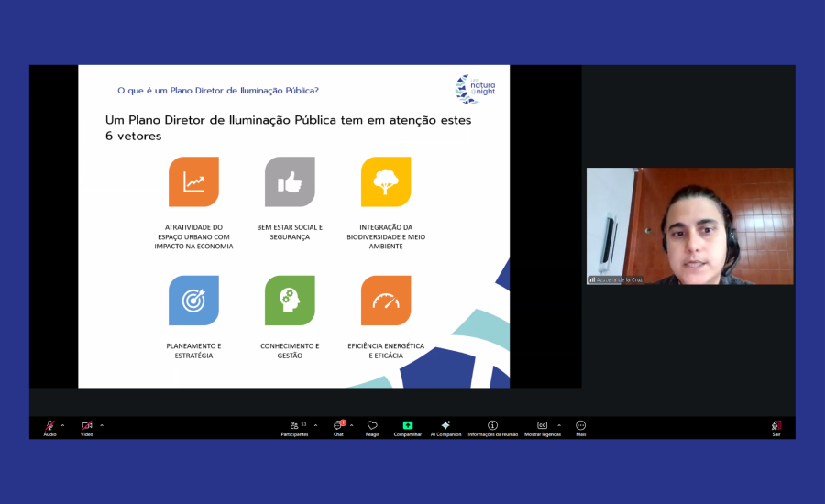This screenshot has height=504, width=825.
Task: Click the green Conhecimento e Gestão icon
Action: tap(290, 301)
